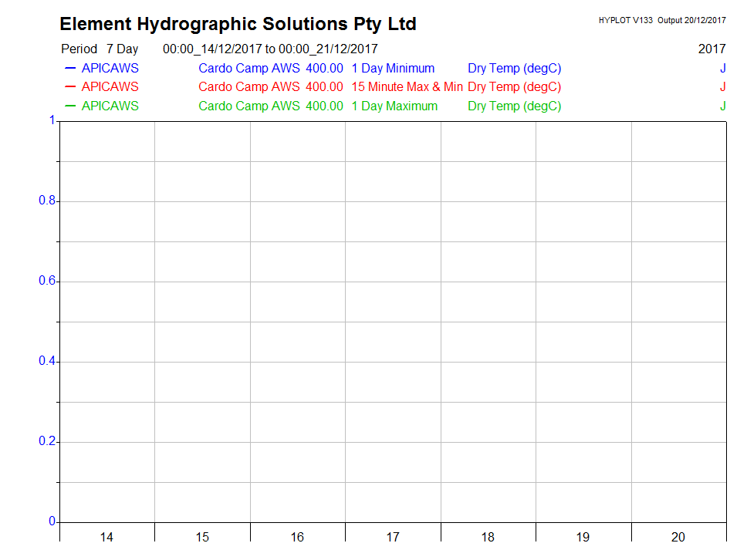Select the red APICAWS legend label
Screen dimensions: 747x560
110,87
